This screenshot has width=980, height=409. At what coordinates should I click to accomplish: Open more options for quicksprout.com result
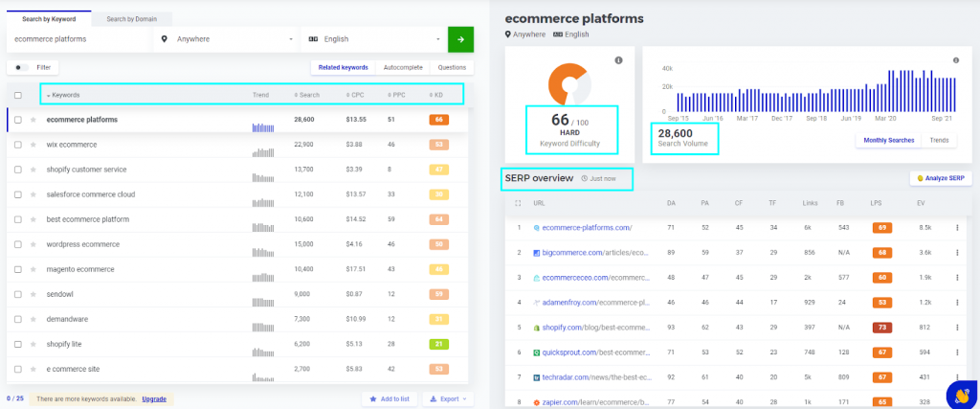[x=957, y=352]
